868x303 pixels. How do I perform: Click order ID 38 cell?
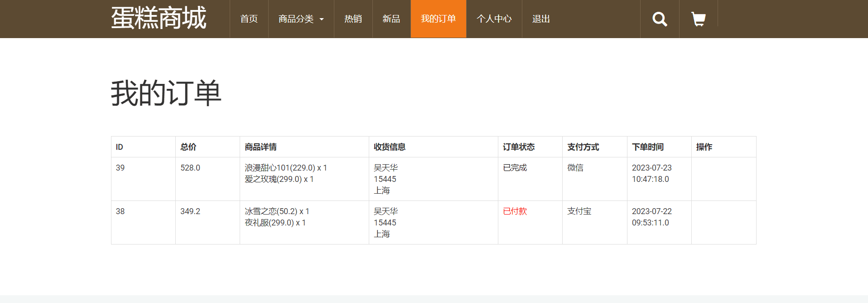143,223
